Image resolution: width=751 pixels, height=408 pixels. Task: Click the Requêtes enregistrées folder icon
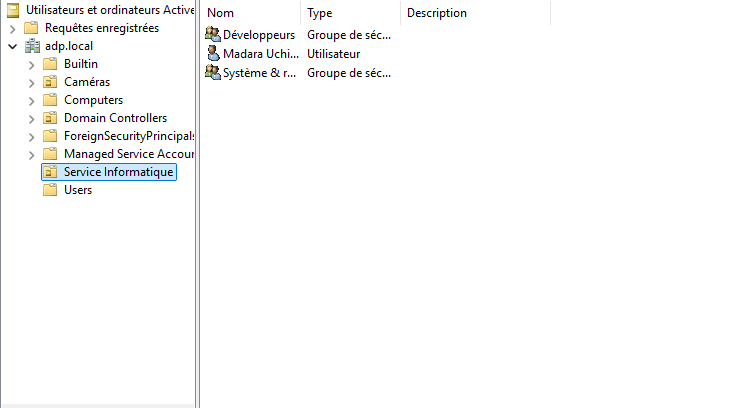(31, 28)
